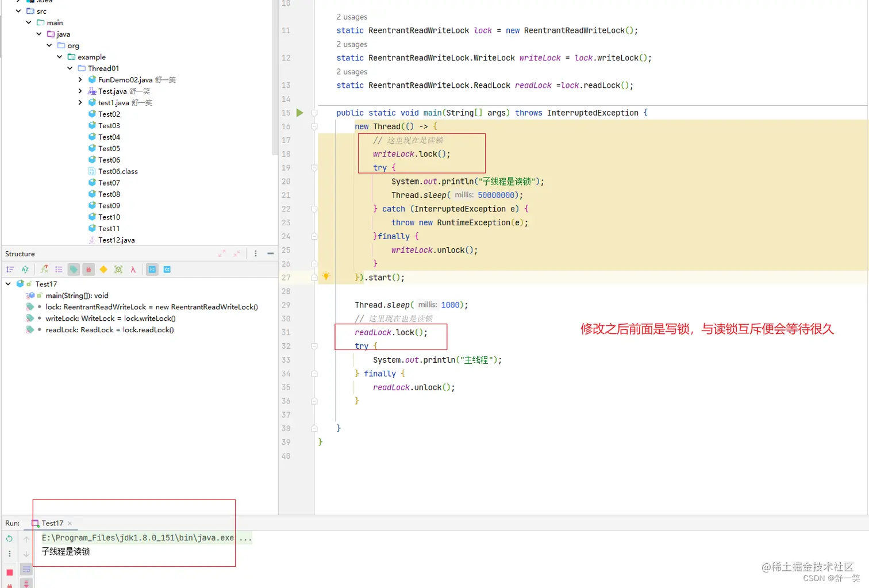Toggle alphabetical sorting in Structure toolbar
Viewport: 869px width, 588px height.
pyautogui.click(x=25, y=270)
